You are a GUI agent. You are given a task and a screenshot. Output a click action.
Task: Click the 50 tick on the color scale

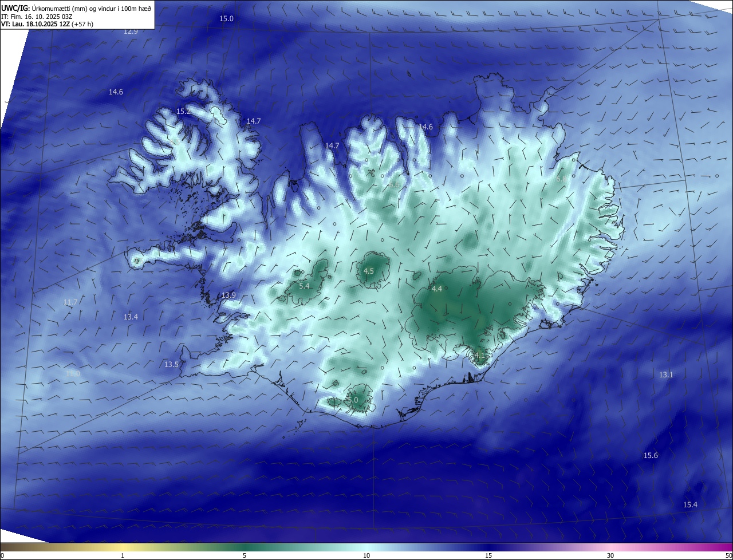click(x=728, y=555)
